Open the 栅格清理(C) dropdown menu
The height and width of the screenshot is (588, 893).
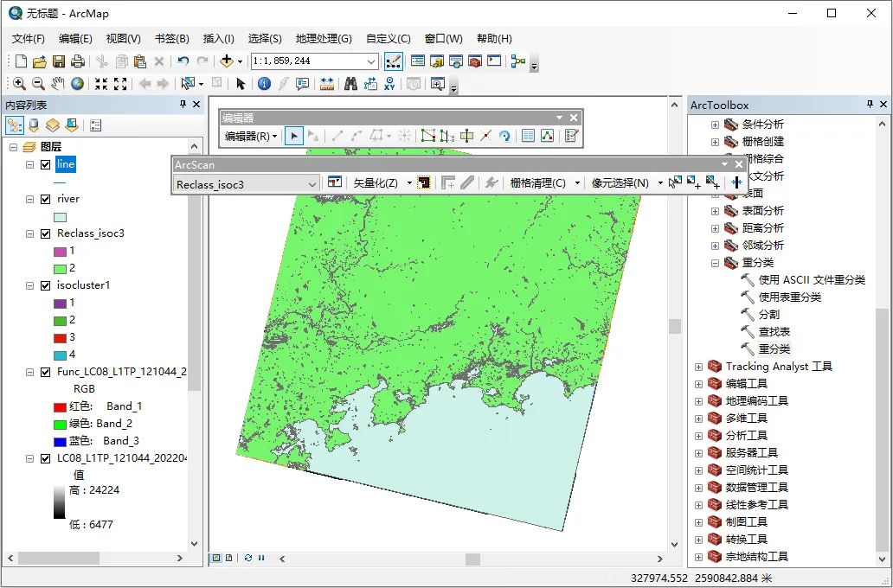[x=544, y=182]
